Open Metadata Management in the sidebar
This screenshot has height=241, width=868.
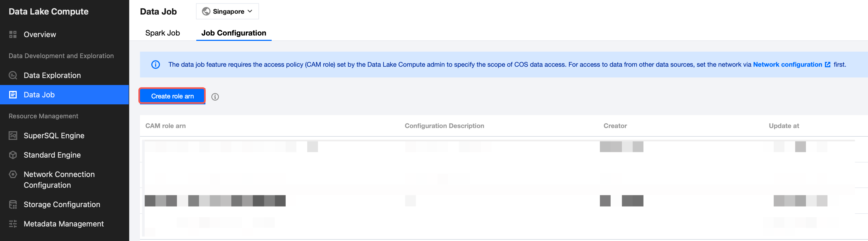pyautogui.click(x=64, y=224)
